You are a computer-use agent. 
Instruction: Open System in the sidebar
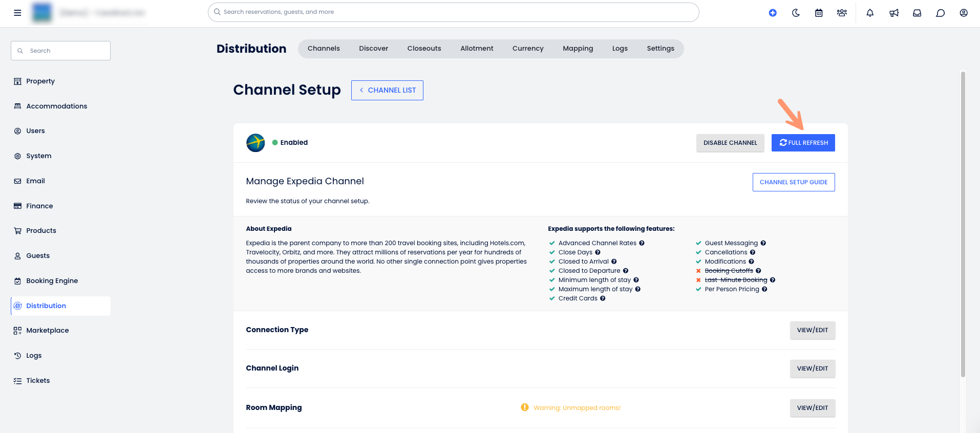coord(60,156)
